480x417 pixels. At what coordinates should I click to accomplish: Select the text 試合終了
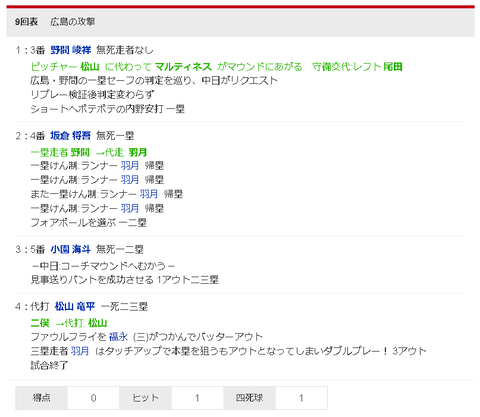49,365
